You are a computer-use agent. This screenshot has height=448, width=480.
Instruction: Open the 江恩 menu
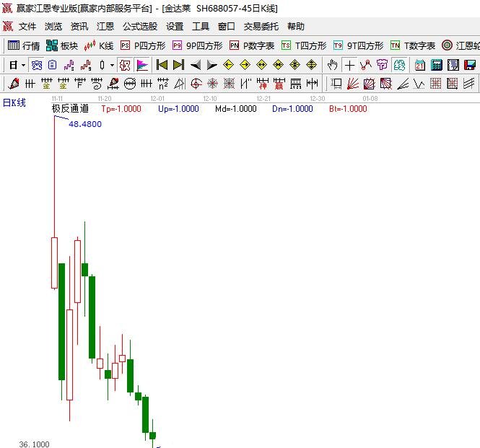tap(105, 26)
